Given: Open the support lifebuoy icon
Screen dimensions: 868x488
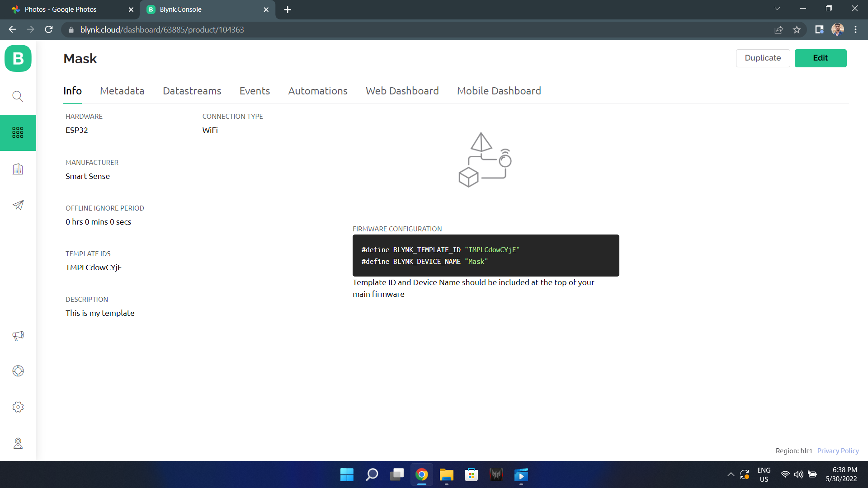Looking at the screenshot, I should point(18,371).
